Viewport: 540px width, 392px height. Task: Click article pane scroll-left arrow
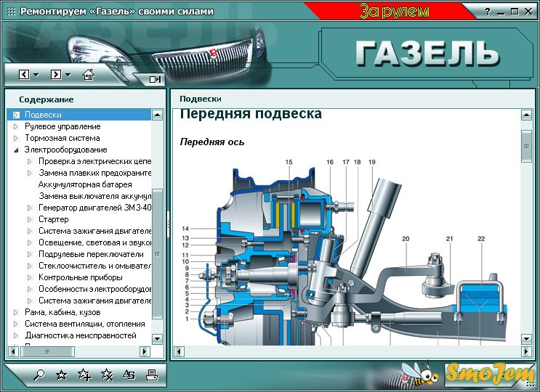(179, 352)
